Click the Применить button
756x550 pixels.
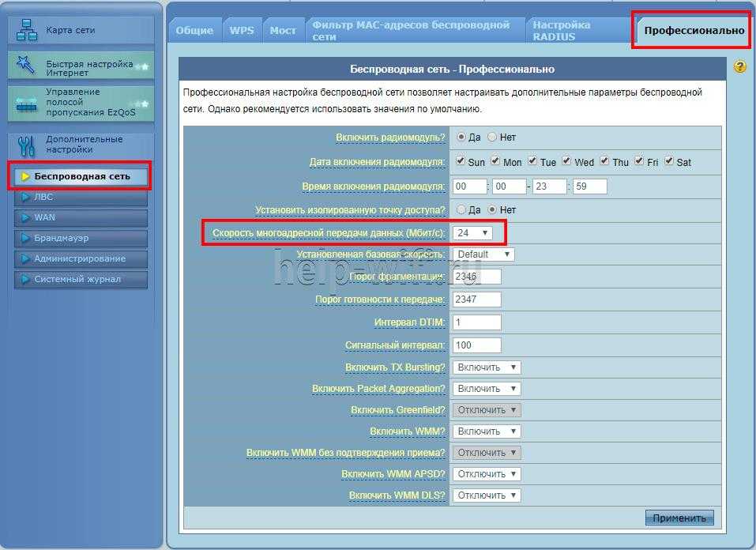click(679, 518)
